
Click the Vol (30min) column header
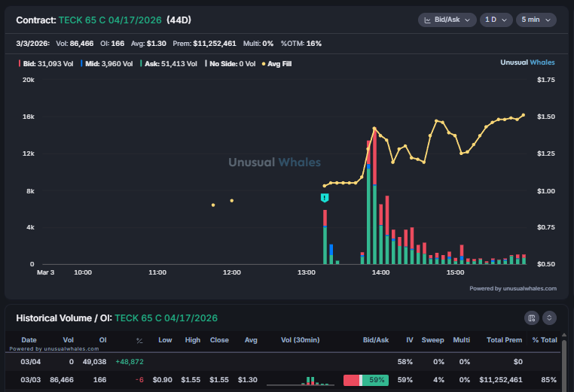300,340
